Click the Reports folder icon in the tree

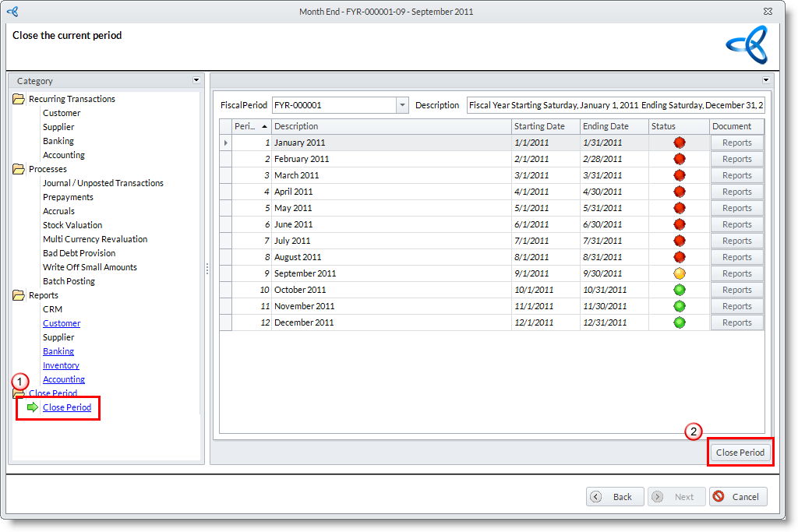tap(19, 295)
